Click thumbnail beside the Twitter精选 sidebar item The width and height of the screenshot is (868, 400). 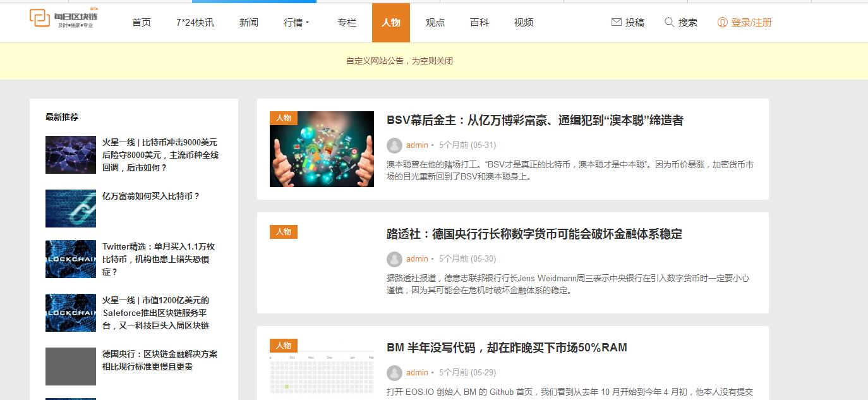tap(71, 259)
